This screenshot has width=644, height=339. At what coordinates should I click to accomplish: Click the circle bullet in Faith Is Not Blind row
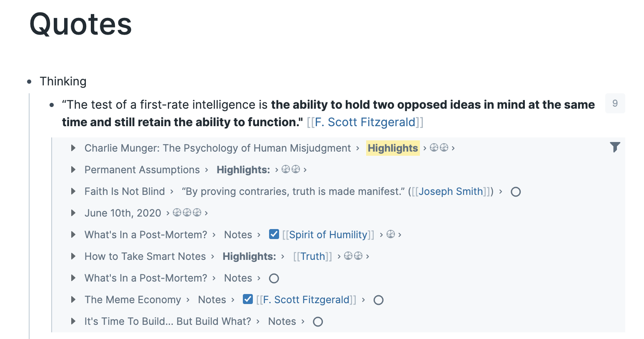click(516, 192)
